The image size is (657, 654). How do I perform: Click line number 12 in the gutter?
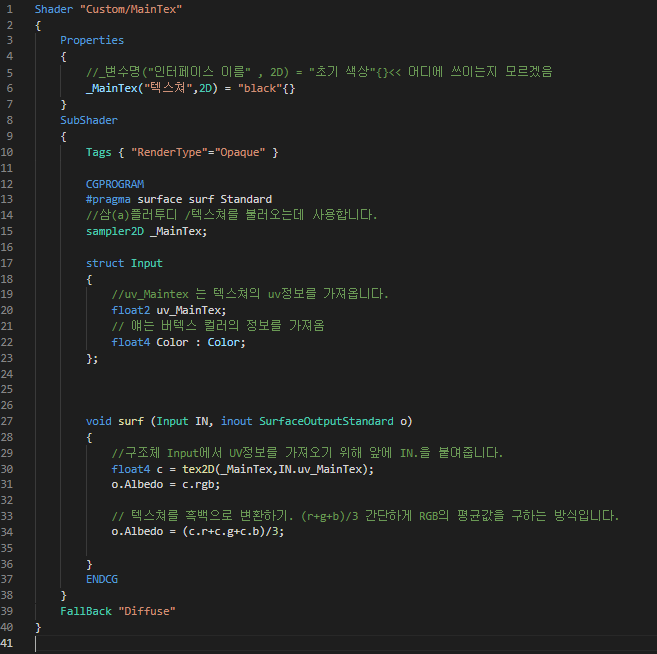[7, 184]
